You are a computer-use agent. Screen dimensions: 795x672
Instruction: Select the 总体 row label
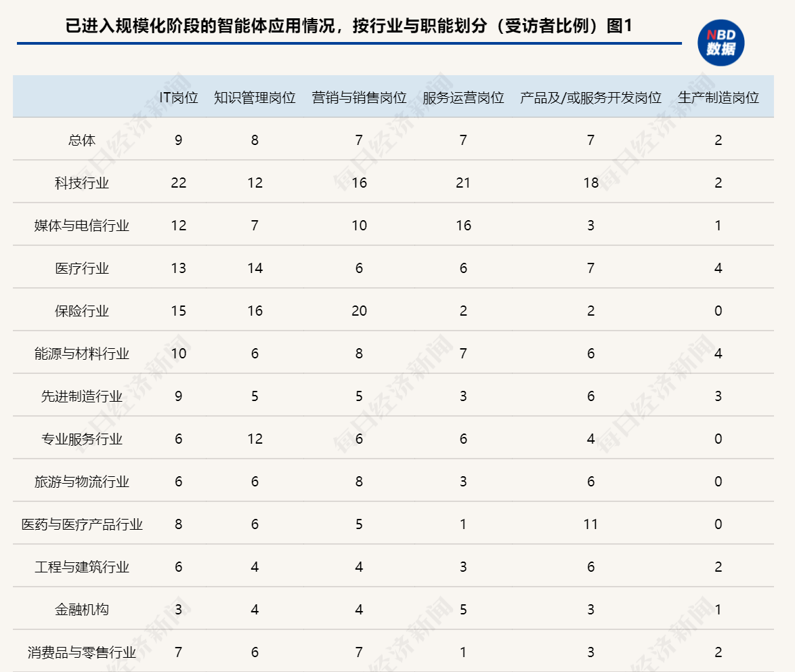pos(82,140)
